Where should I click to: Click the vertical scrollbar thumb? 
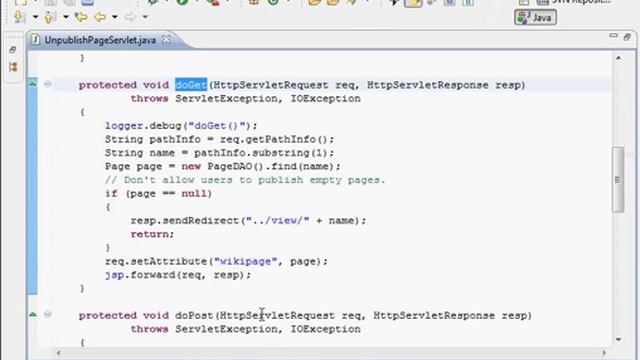pyautogui.click(x=618, y=180)
